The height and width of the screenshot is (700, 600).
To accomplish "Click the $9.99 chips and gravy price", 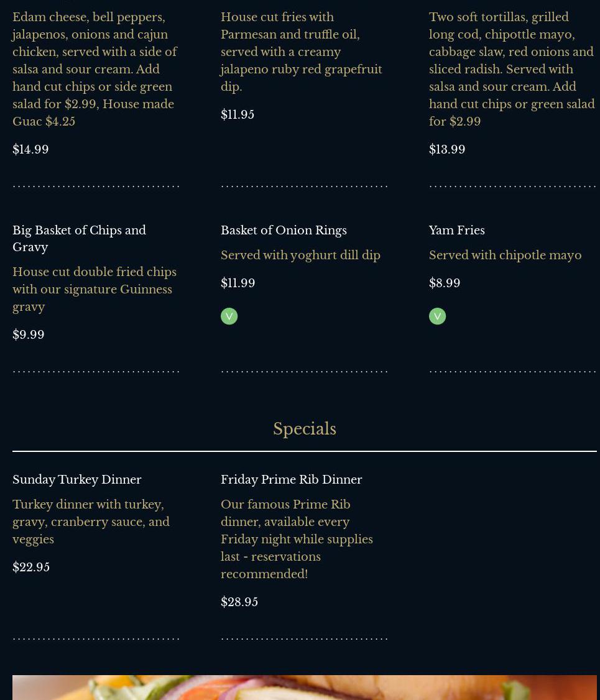I will coord(29,334).
